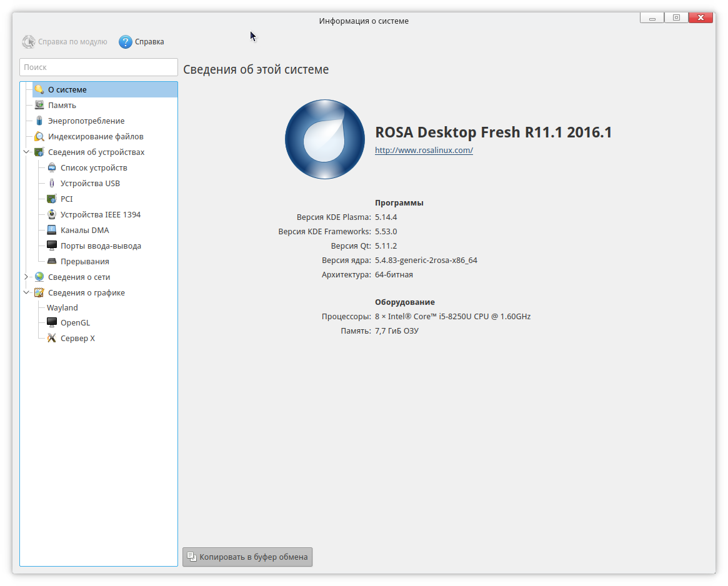
Task: Click the icon beside Каналы DMA
Action: click(x=52, y=231)
